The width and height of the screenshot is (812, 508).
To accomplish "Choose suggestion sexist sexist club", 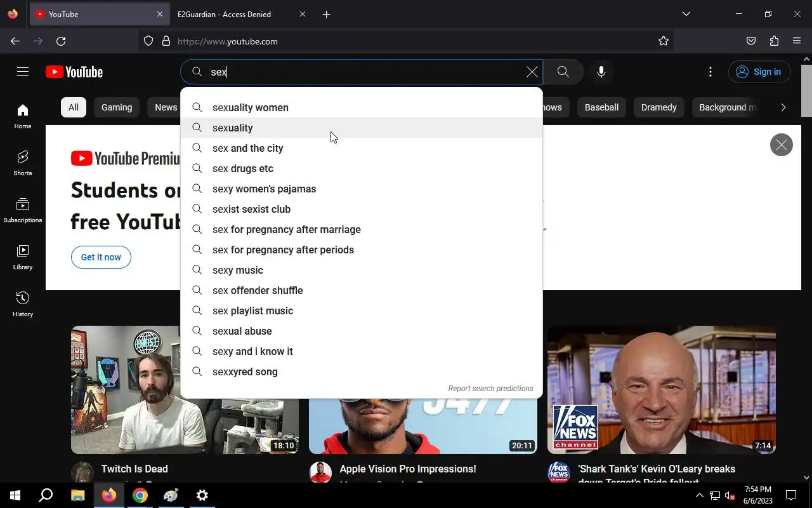I will pyautogui.click(x=362, y=209).
